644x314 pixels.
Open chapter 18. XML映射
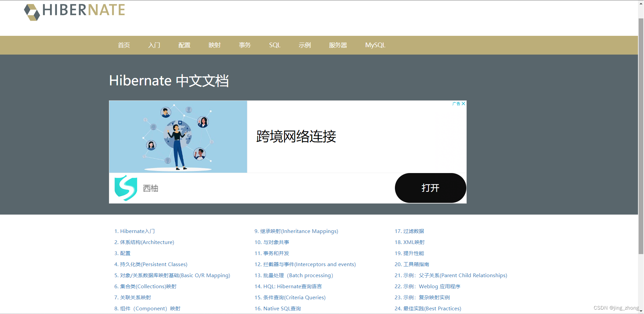pos(410,242)
